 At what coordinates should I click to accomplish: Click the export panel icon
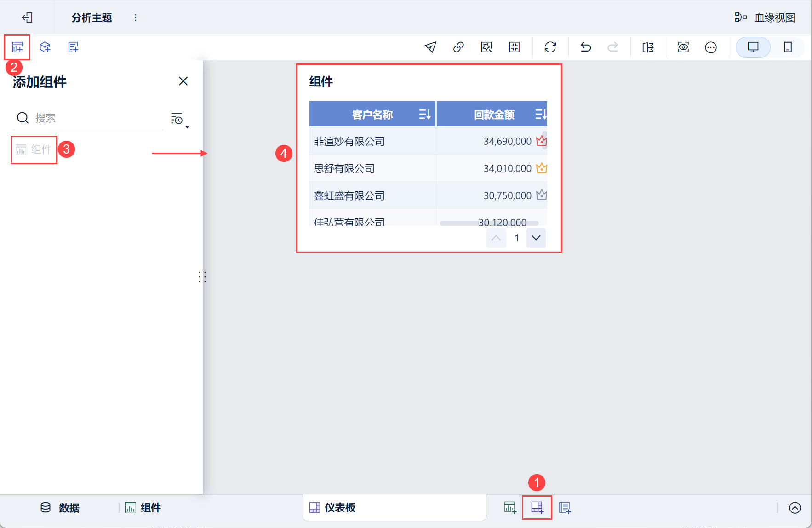tap(648, 47)
